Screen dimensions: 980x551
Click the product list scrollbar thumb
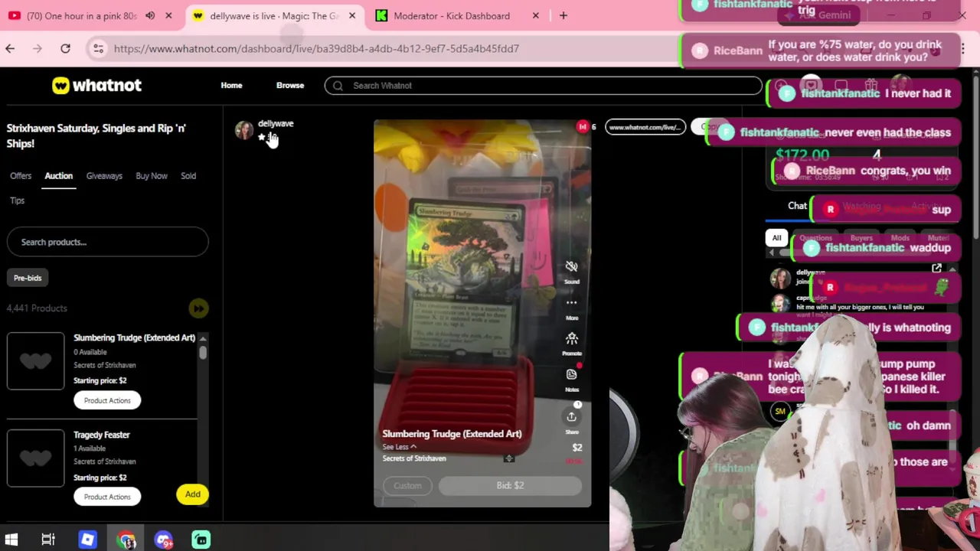(203, 352)
